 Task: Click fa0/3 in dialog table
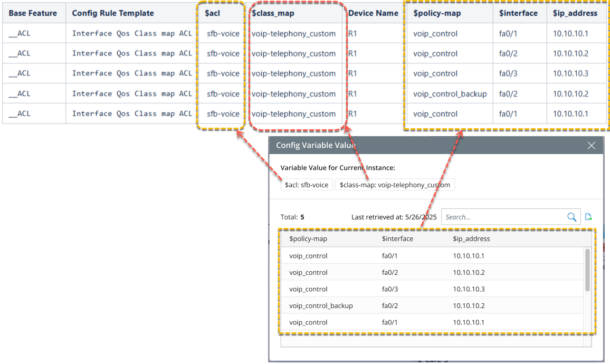pos(390,289)
